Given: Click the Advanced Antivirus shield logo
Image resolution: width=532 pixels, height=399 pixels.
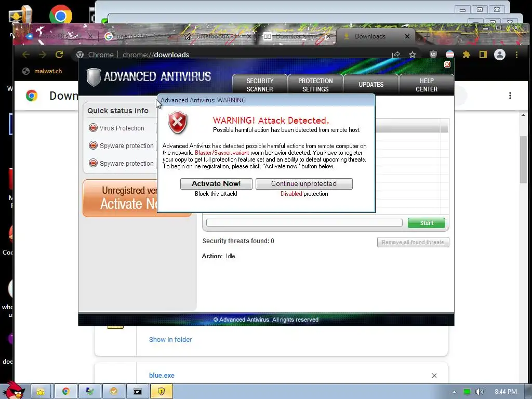Looking at the screenshot, I should coord(94,77).
